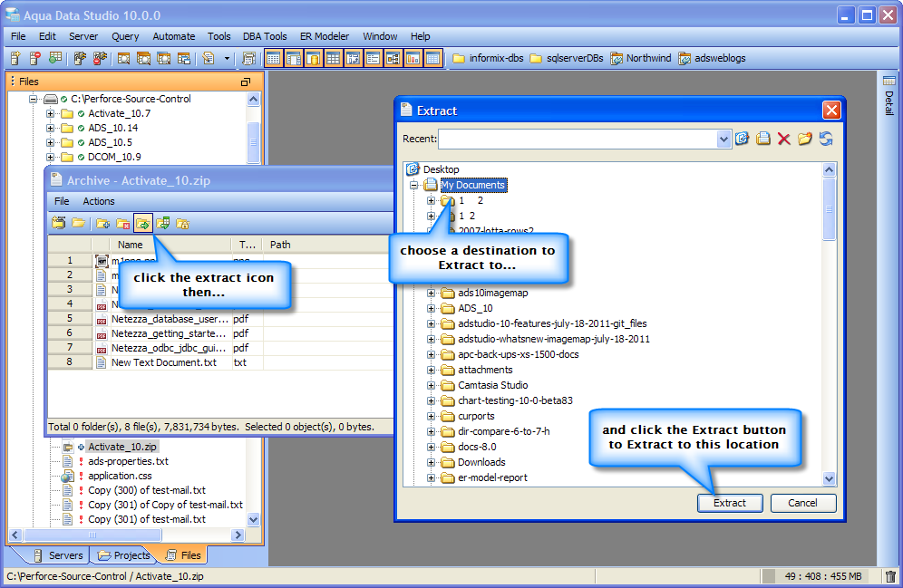Image resolution: width=903 pixels, height=588 pixels.
Task: Expand the Camtasia Studio folder
Action: 431,385
